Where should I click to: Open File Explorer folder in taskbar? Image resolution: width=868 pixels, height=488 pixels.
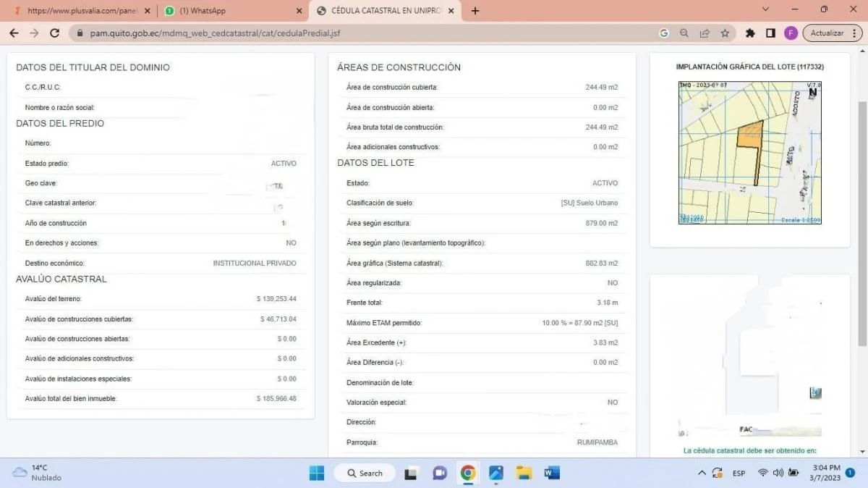click(524, 473)
